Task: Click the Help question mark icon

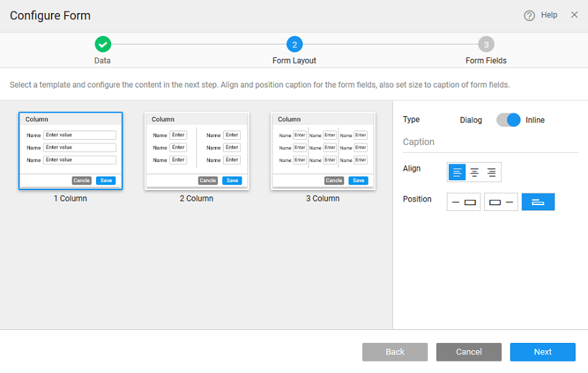Action: pyautogui.click(x=529, y=15)
